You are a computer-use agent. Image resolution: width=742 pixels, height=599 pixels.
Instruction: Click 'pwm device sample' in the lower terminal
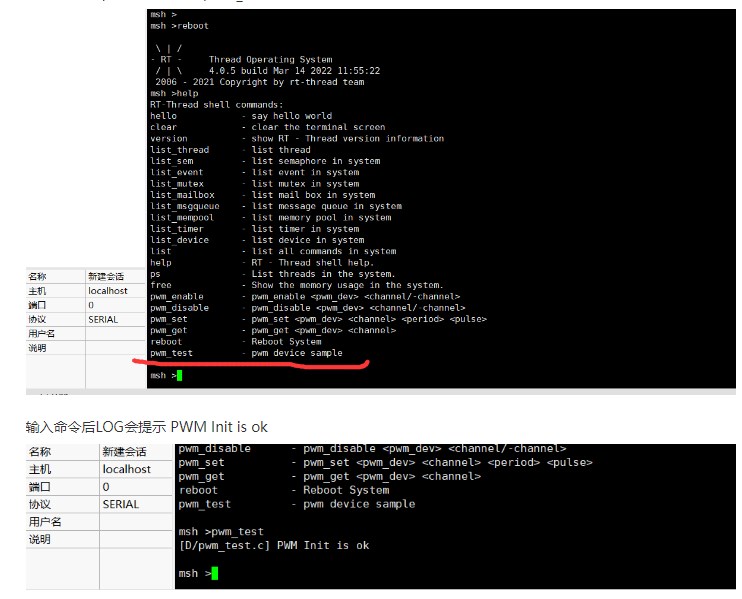pos(359,504)
